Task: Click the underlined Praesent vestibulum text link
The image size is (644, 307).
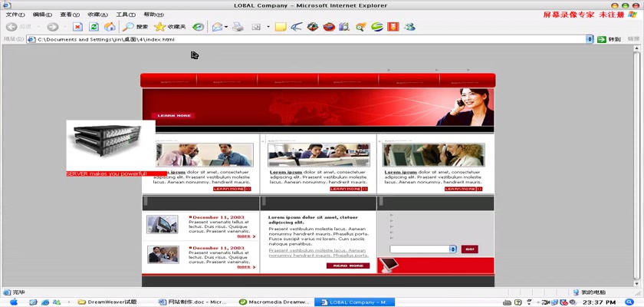Action: click(317, 253)
